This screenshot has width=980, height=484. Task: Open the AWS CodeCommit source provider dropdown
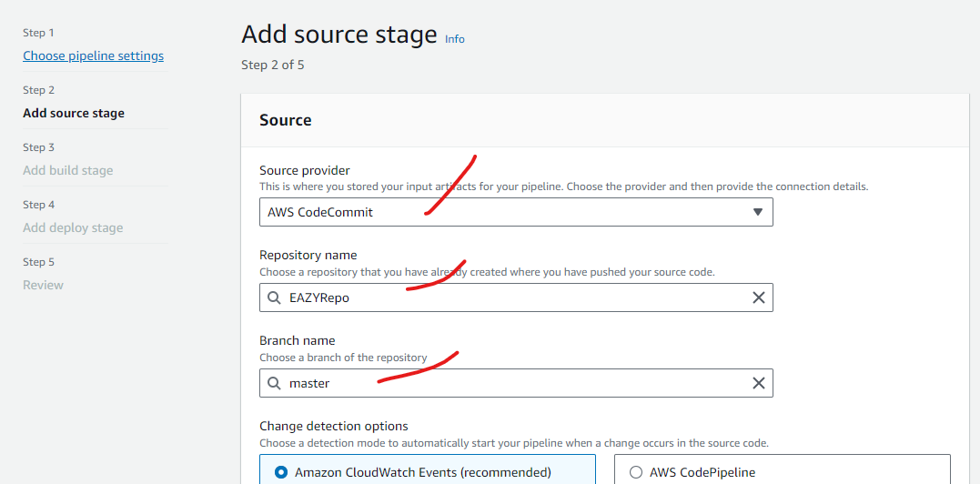tap(516, 212)
